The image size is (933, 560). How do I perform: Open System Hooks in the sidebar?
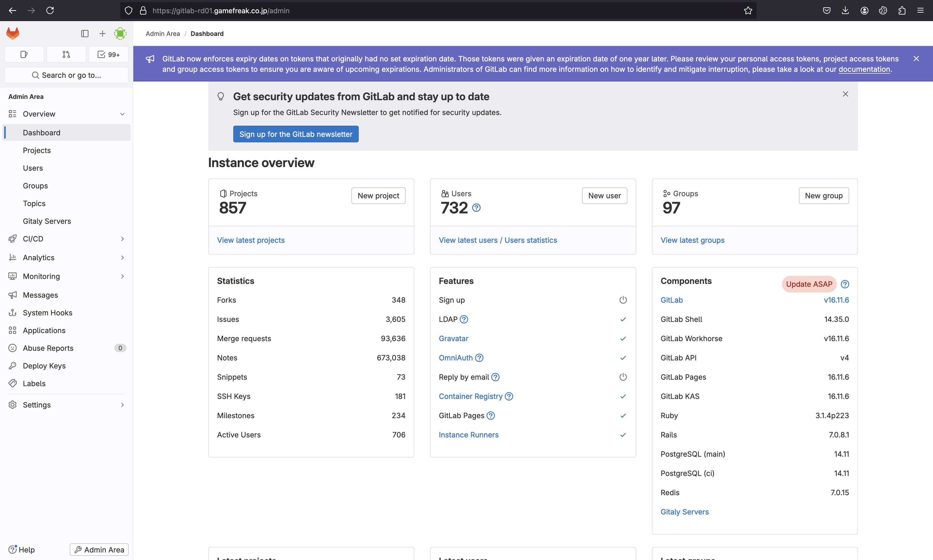tap(66, 313)
